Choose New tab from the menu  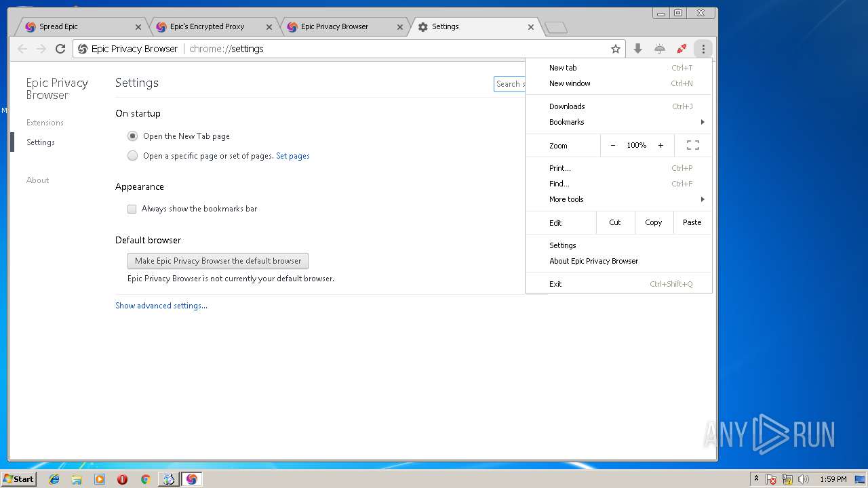[618, 68]
